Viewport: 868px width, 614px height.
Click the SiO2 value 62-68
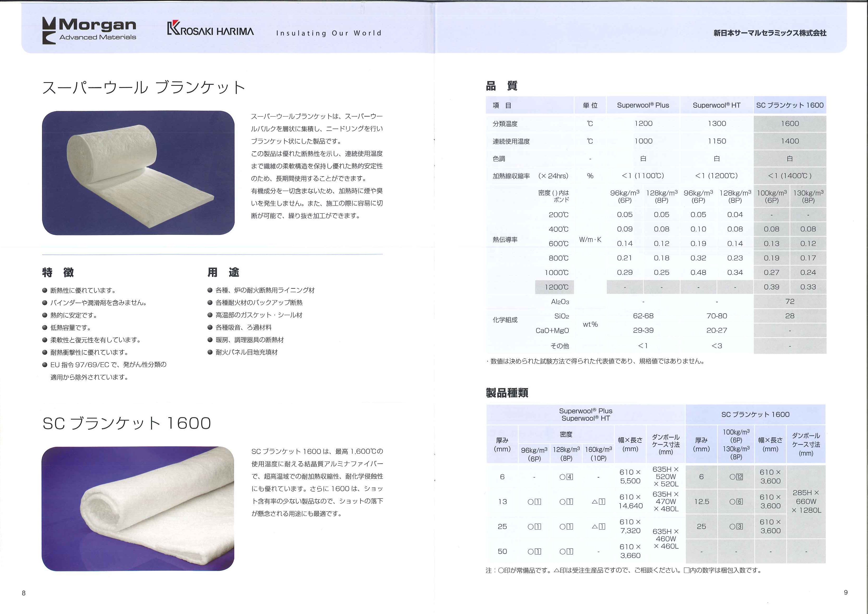coord(643,316)
